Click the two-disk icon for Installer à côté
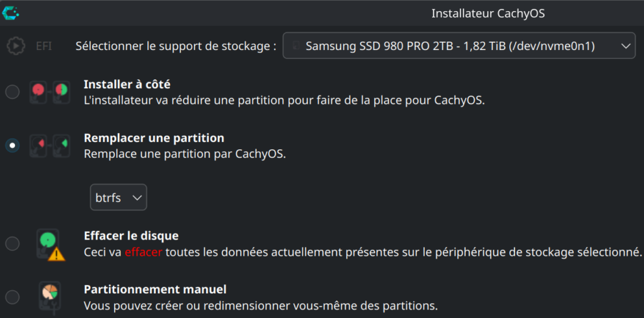 click(49, 92)
